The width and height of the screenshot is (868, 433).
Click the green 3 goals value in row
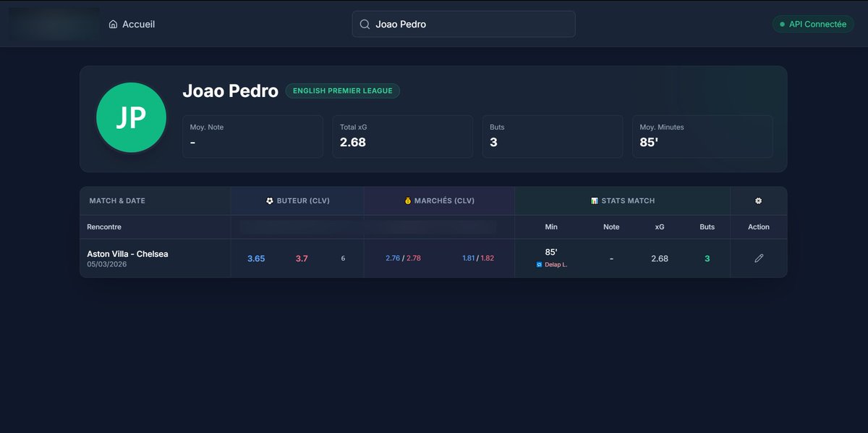[x=707, y=258]
